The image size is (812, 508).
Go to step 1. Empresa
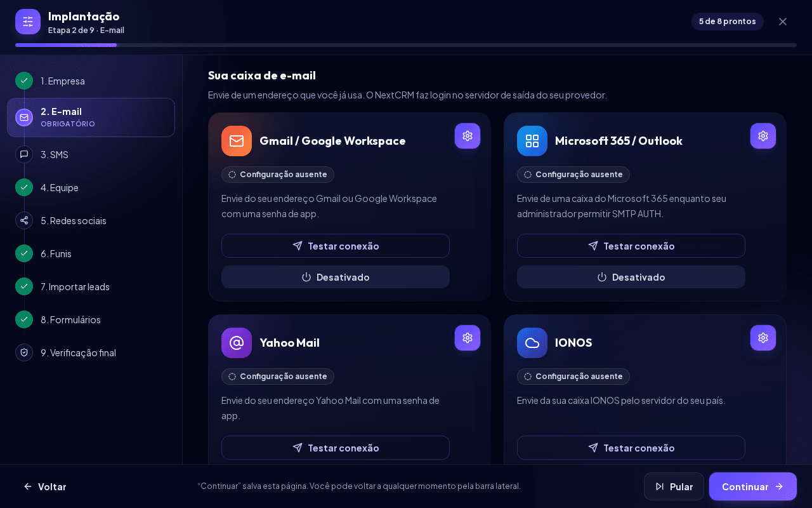[91, 81]
